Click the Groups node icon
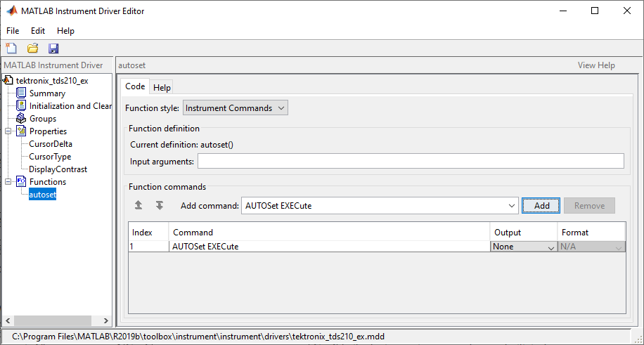Viewport: 644px width, 345px height. (x=22, y=118)
